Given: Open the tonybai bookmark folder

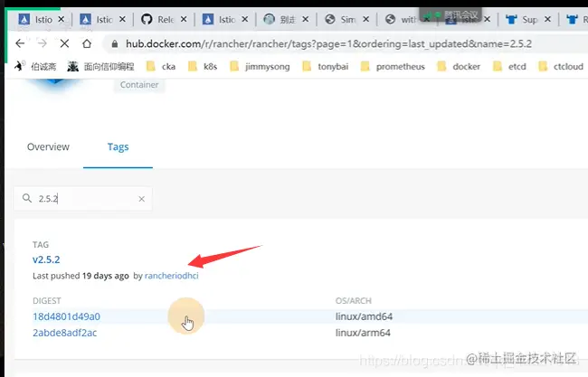Looking at the screenshot, I should click(326, 66).
